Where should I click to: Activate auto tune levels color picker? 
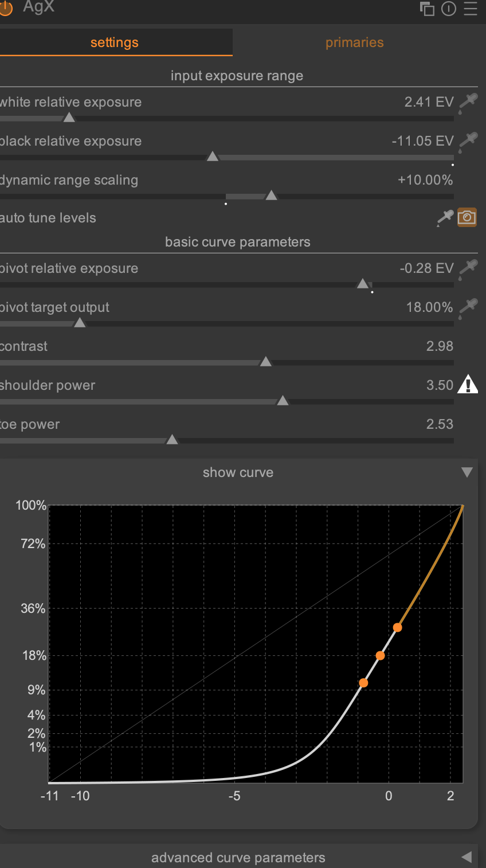445,218
